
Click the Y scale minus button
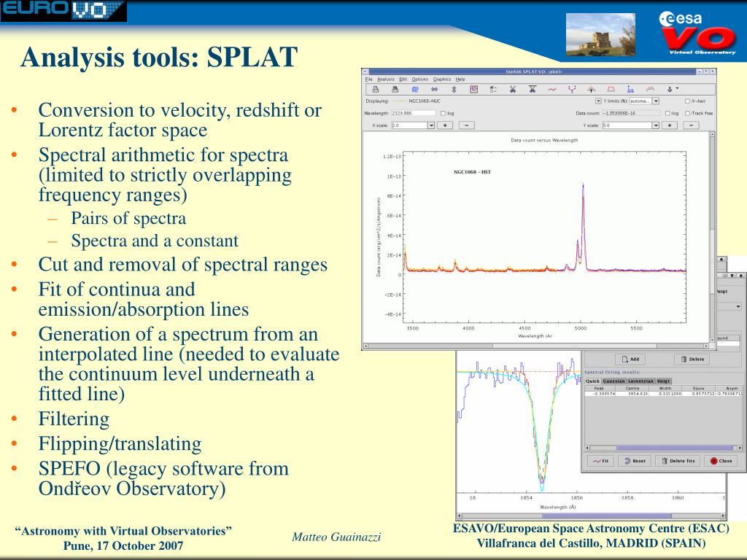tap(692, 125)
